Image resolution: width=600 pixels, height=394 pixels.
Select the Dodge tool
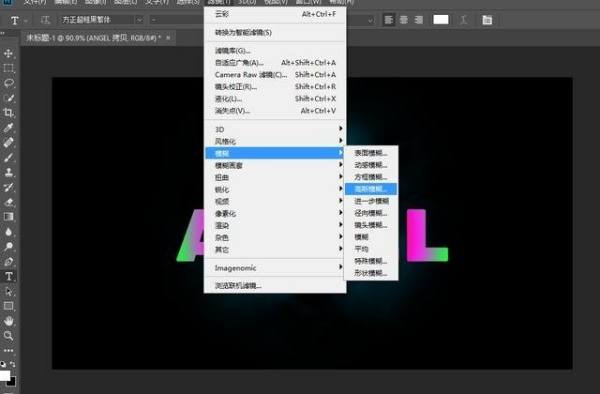(8, 246)
